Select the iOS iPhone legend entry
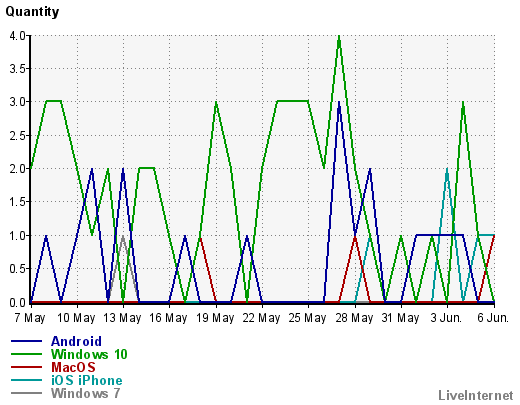This screenshot has width=520, height=405. click(87, 380)
